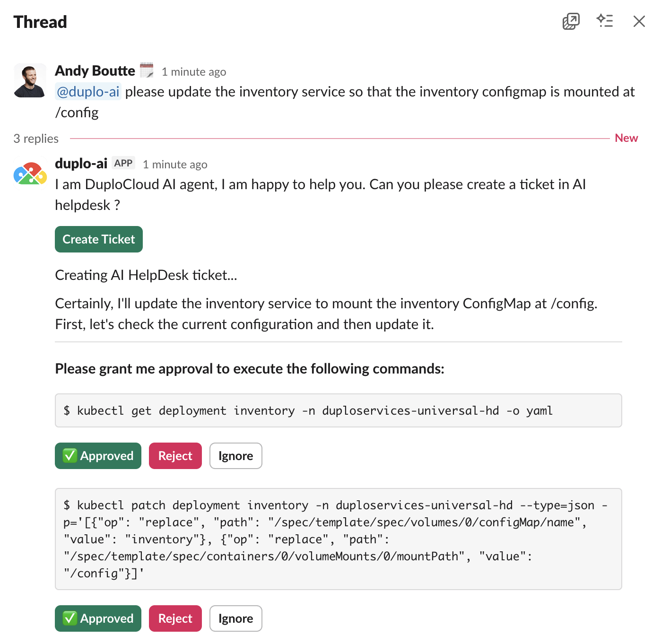Image resolution: width=661 pixels, height=644 pixels.
Task: Click the duplo-ai app avatar icon
Action: 30,173
